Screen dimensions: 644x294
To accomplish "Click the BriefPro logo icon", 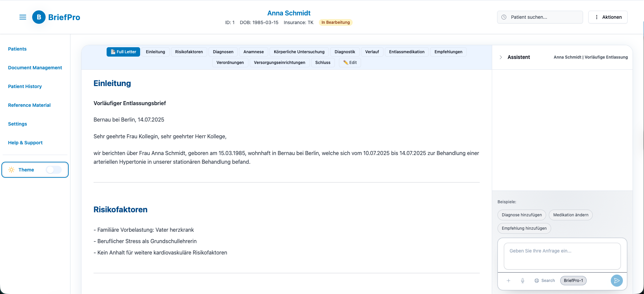I will 39,17.
